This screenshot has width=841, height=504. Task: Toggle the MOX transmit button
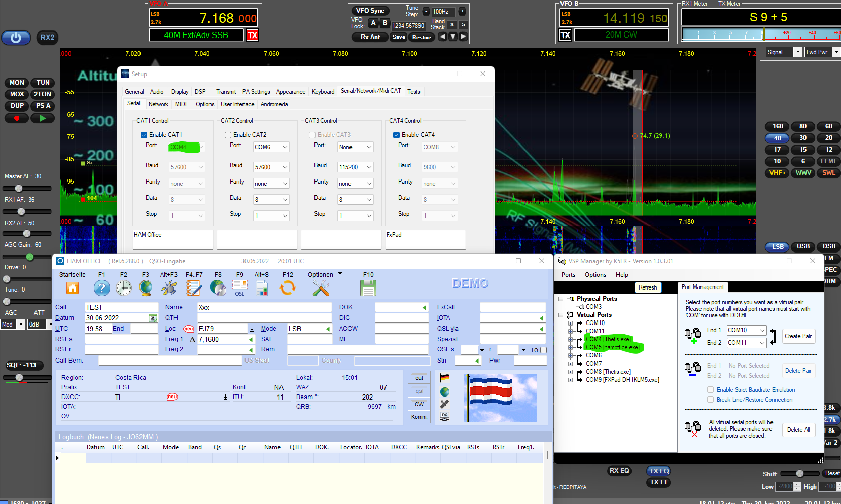pyautogui.click(x=17, y=94)
